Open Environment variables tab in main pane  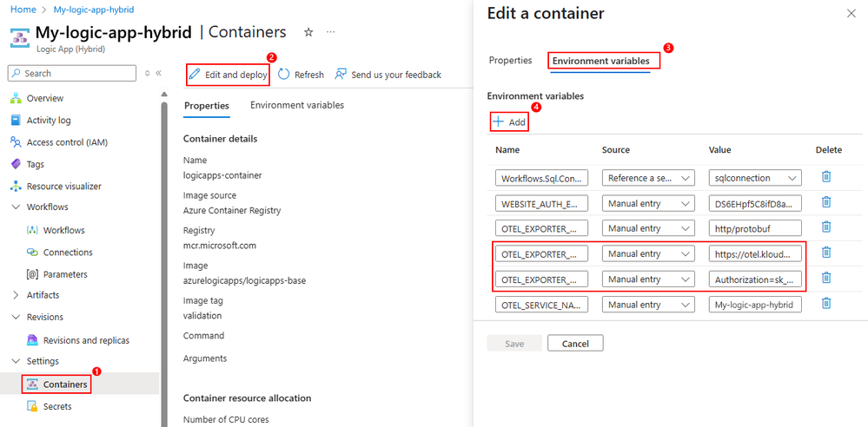[x=297, y=105]
